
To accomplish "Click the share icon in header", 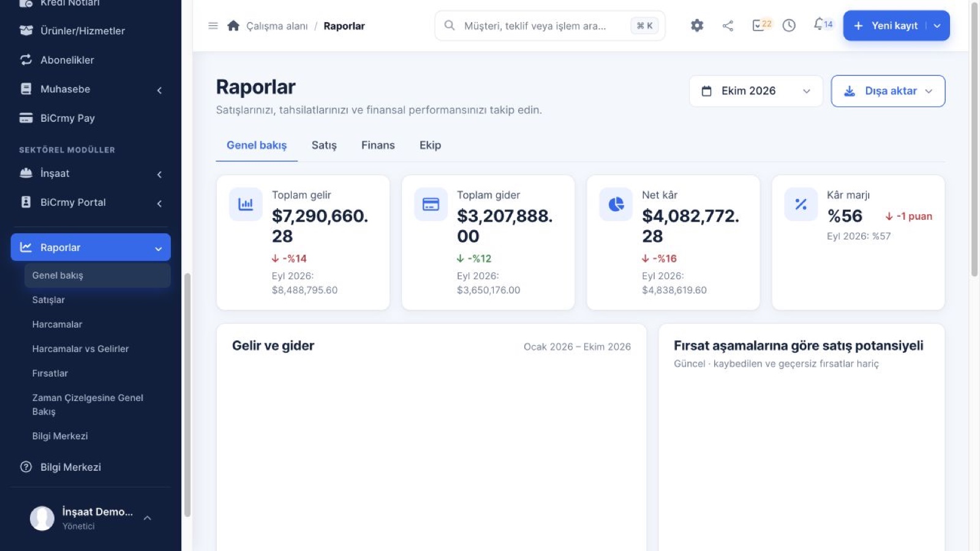I will (x=728, y=26).
